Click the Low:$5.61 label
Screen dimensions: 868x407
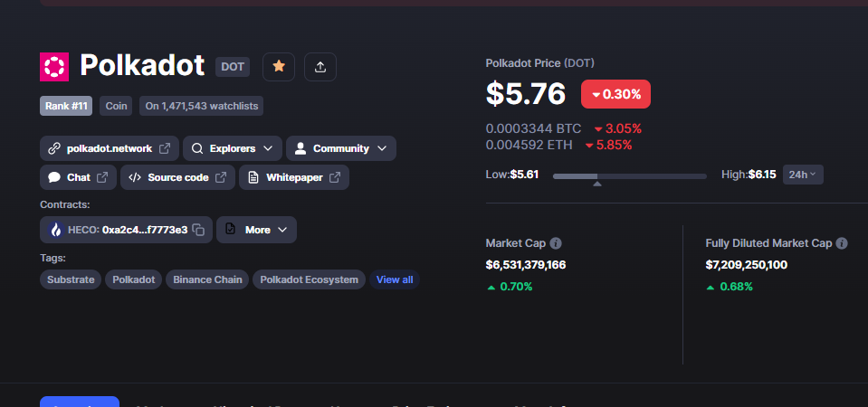coord(512,175)
